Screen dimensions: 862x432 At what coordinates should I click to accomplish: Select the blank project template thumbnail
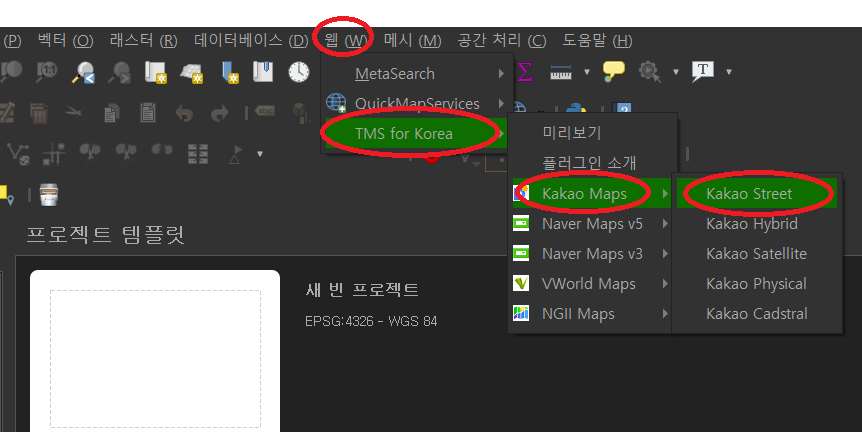point(155,352)
